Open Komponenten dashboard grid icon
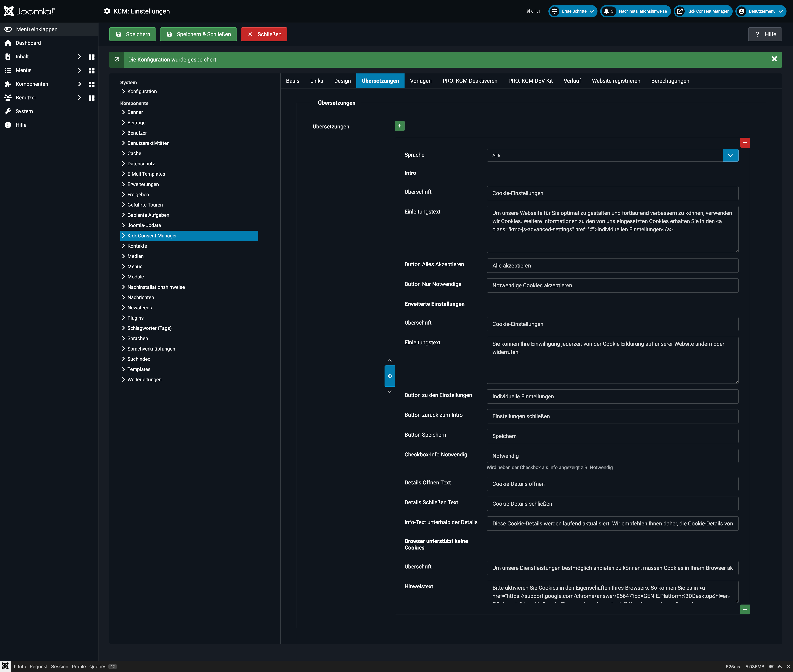 91,84
